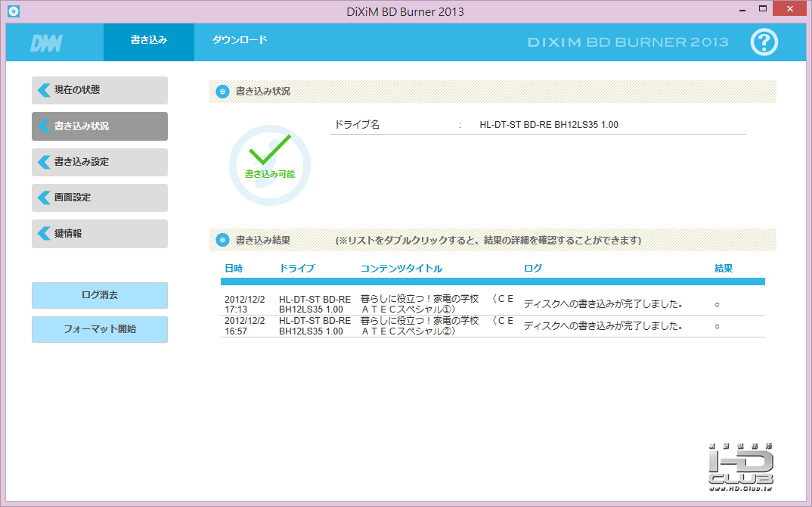Click the コンテンツタイトル column header
Screen dimensions: 812x507
pos(401,269)
